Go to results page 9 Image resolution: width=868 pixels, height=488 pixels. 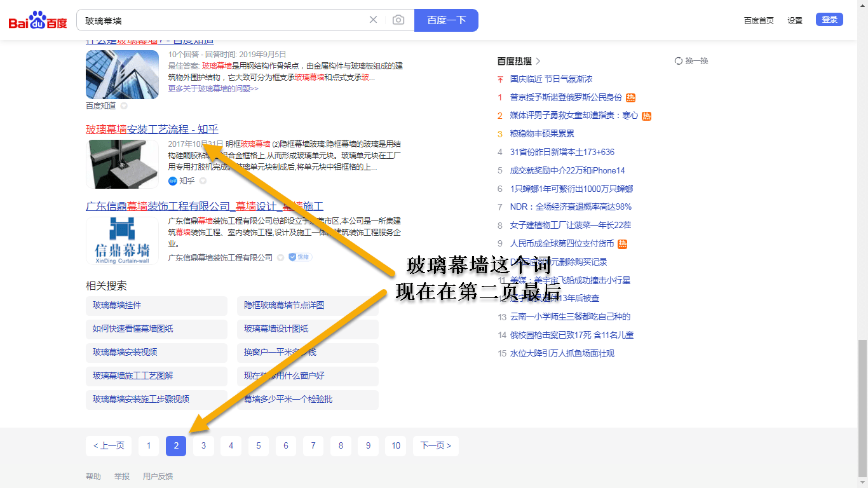[x=368, y=446]
